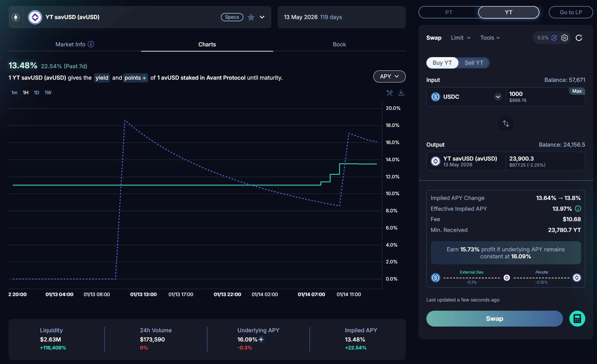Show Effective Implied APY info

point(578,208)
